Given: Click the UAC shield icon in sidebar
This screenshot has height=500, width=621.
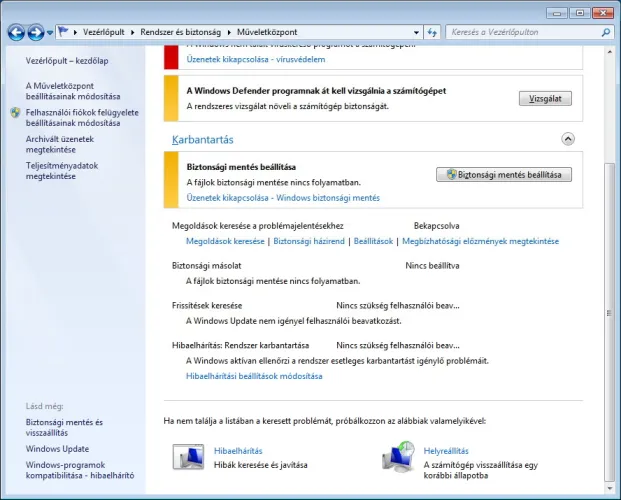Looking at the screenshot, I should [15, 113].
